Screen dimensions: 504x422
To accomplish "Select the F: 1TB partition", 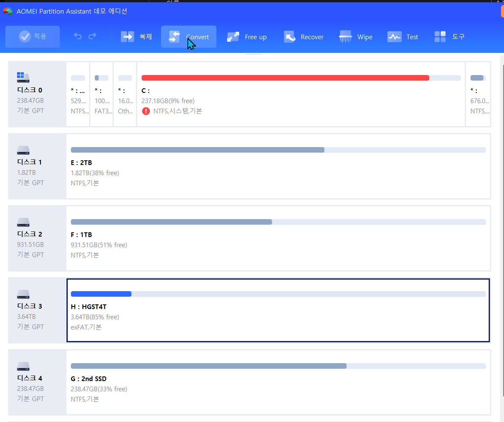I will click(x=278, y=238).
